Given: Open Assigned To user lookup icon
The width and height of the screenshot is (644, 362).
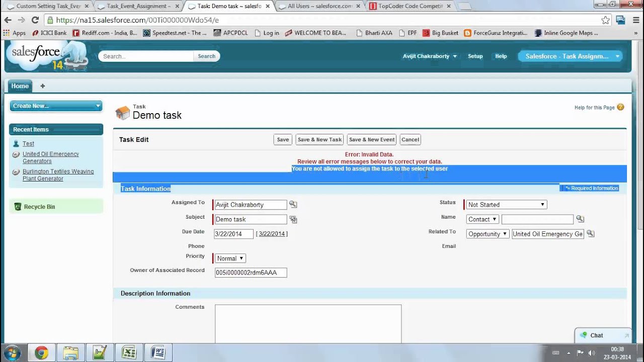Looking at the screenshot, I should click(293, 205).
